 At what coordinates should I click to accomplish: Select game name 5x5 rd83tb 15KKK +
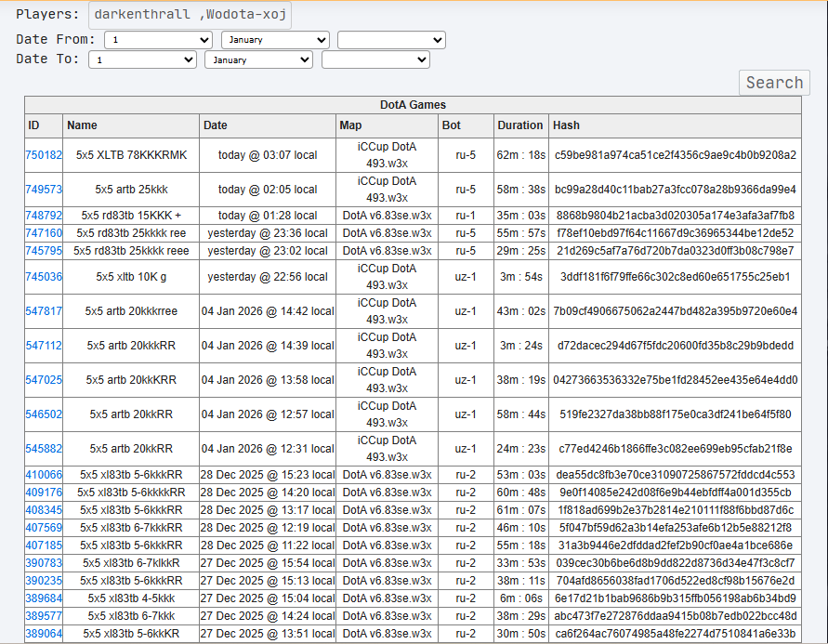pos(131,216)
